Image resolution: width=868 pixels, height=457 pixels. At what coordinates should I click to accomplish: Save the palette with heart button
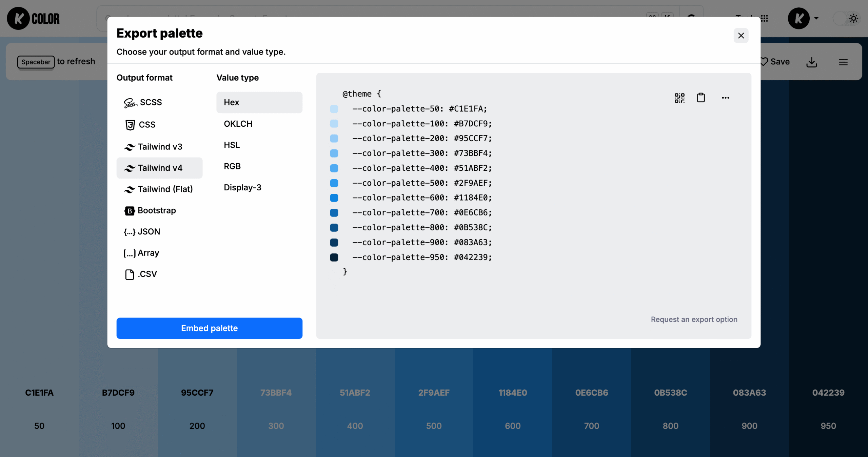tap(774, 62)
